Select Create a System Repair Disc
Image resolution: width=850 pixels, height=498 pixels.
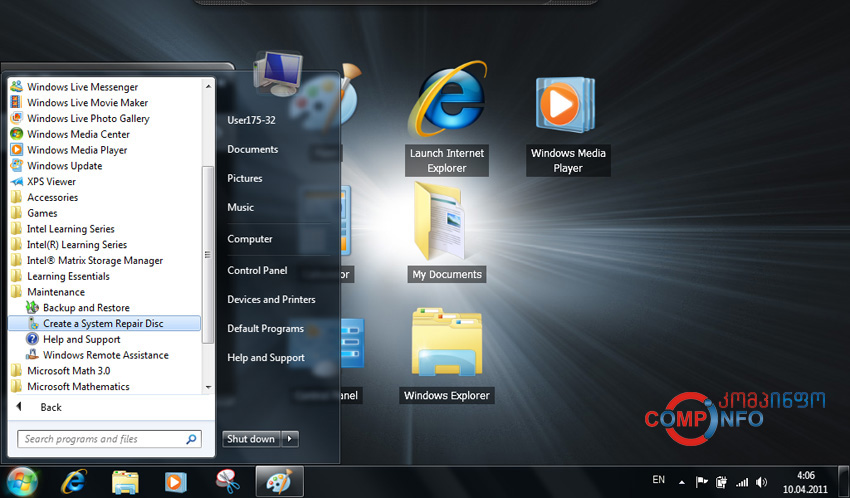[103, 323]
